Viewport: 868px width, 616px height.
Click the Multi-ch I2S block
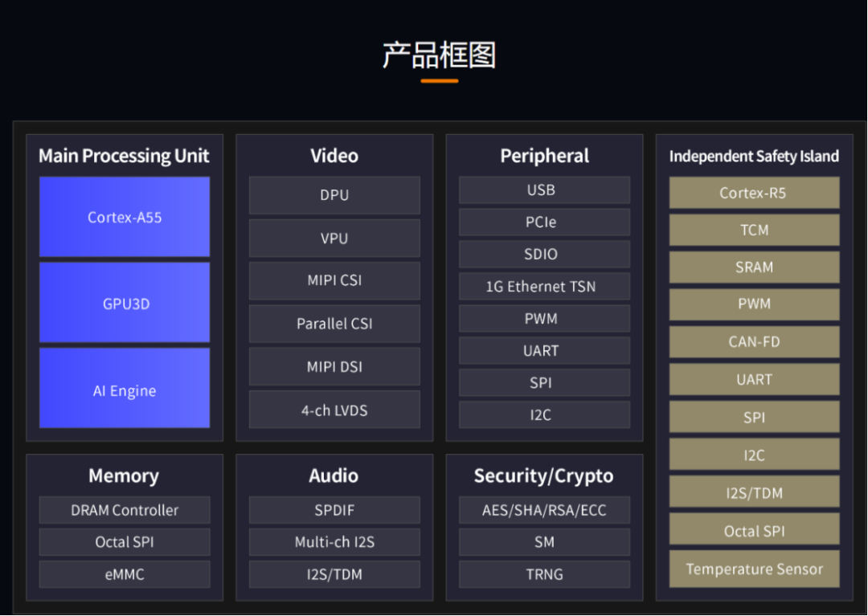point(334,542)
